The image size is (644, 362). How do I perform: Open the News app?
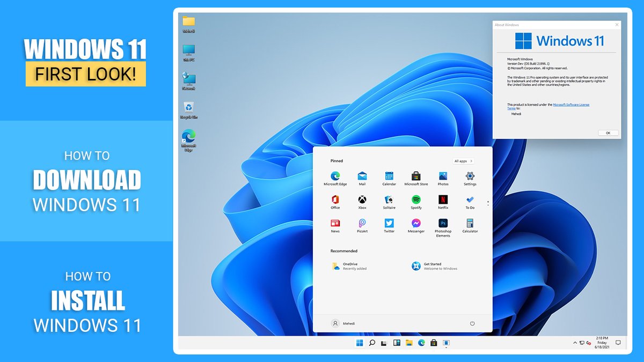[335, 225]
